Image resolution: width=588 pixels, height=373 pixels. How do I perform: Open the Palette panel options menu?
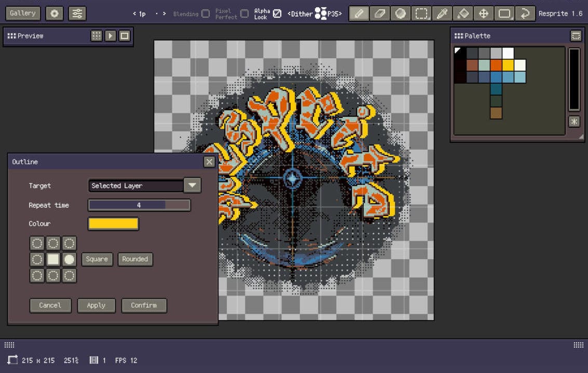point(576,36)
